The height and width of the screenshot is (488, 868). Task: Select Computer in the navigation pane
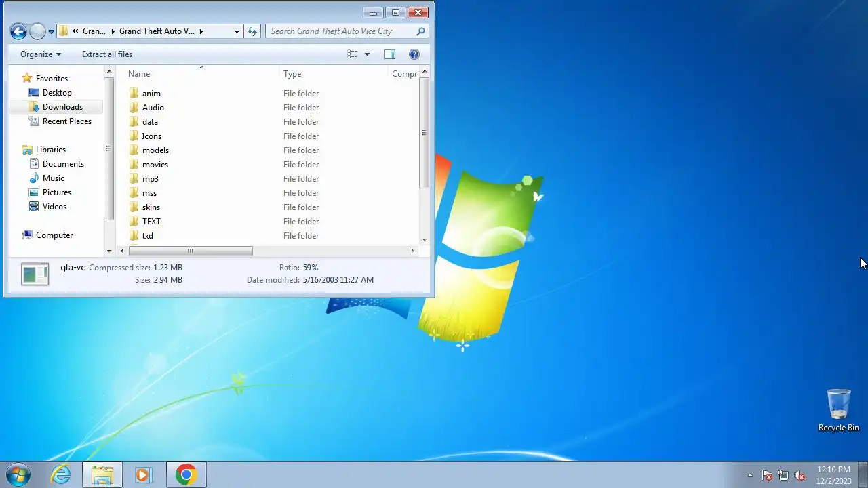point(54,235)
